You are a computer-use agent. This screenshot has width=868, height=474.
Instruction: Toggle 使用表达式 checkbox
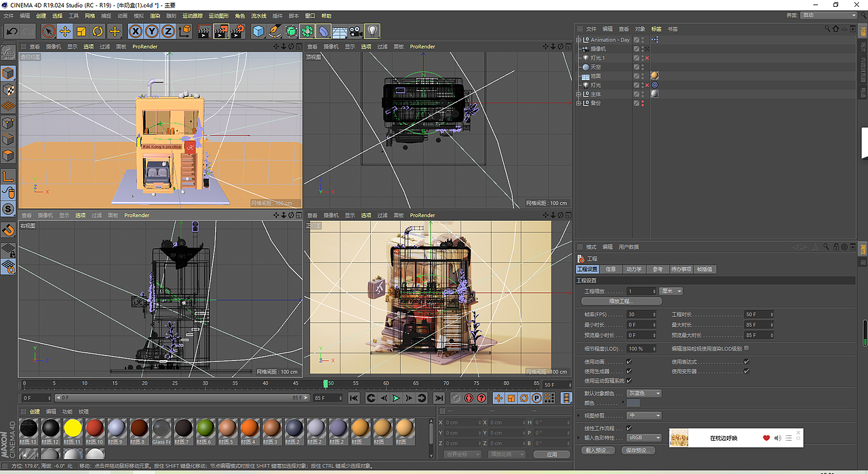point(747,362)
